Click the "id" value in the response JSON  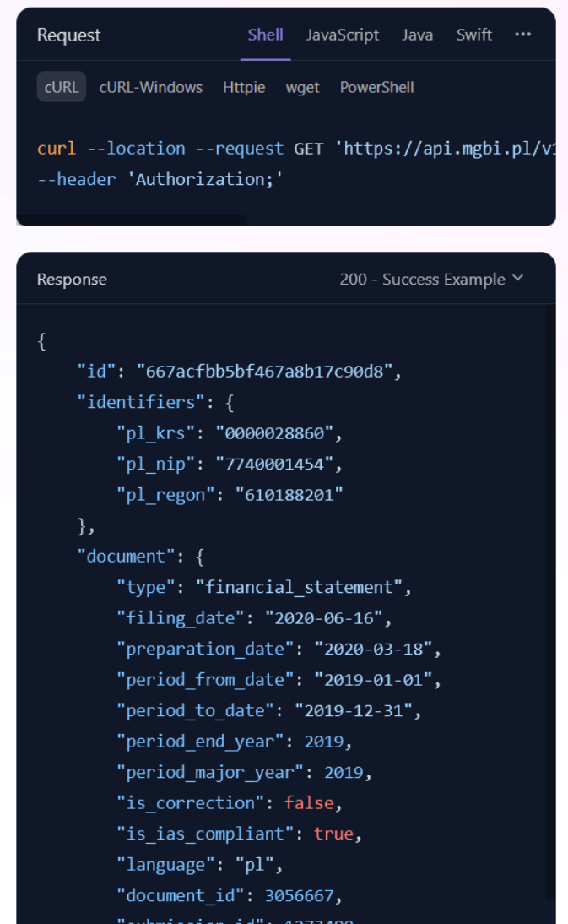[264, 372]
